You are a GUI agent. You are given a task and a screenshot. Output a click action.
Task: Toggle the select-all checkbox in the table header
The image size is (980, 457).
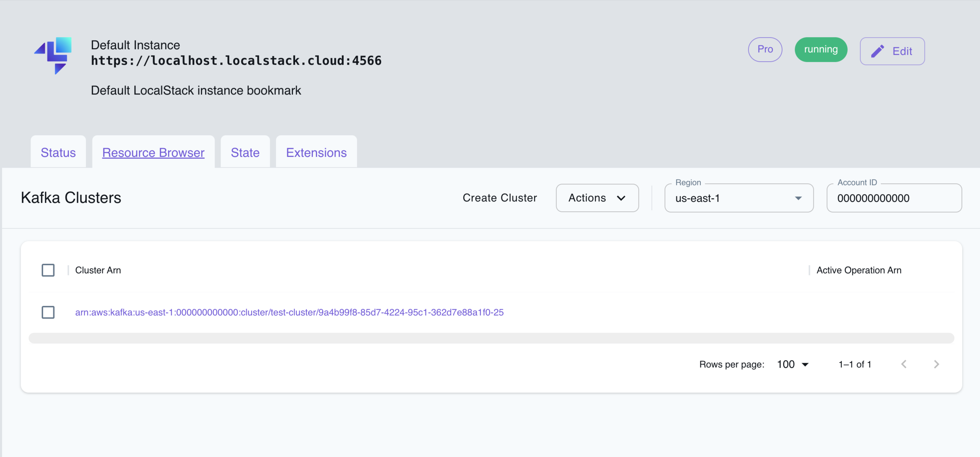pyautogui.click(x=48, y=270)
